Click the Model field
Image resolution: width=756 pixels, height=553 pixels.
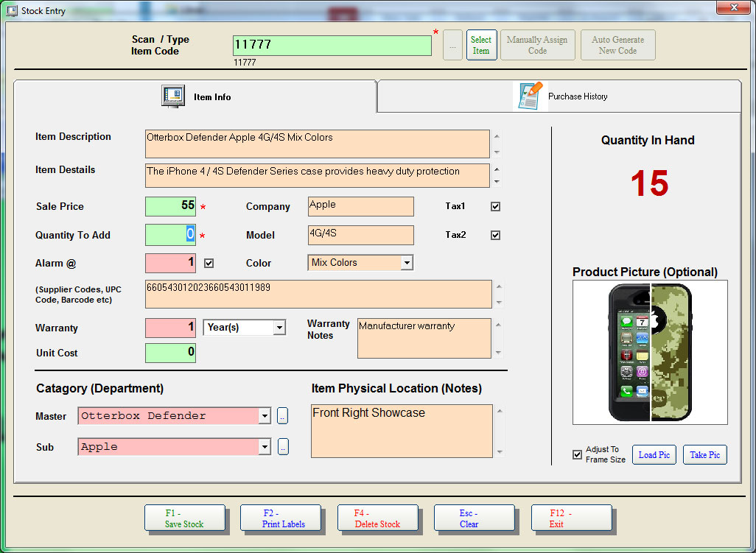[x=360, y=235]
